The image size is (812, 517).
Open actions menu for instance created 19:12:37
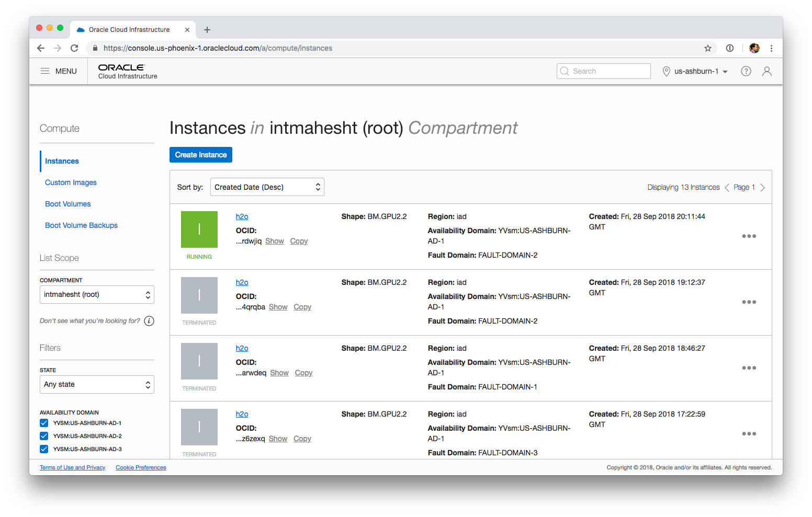point(749,302)
